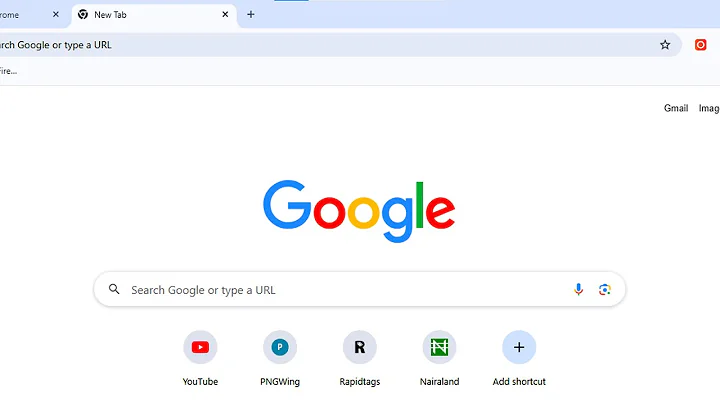This screenshot has width=720, height=404.
Task: Click the Add shortcut button
Action: (x=519, y=359)
